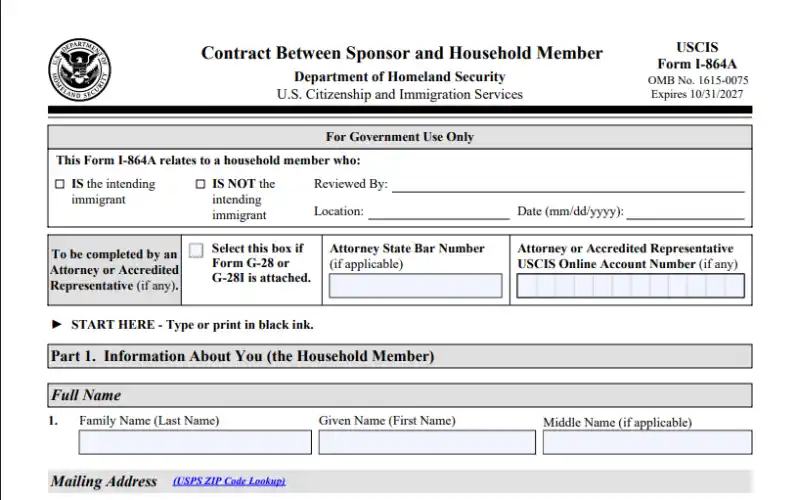This screenshot has height=500, width=800.
Task: Check the 'IS NOT the intending immigrant' box
Action: click(201, 184)
